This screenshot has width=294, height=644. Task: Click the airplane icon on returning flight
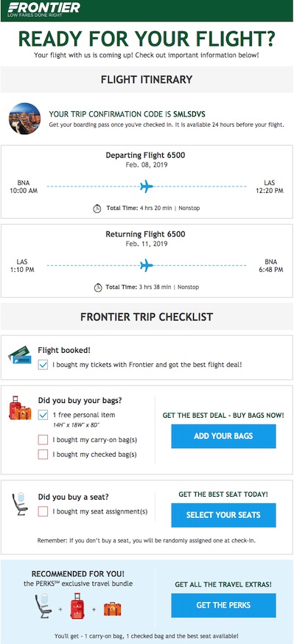[146, 265]
